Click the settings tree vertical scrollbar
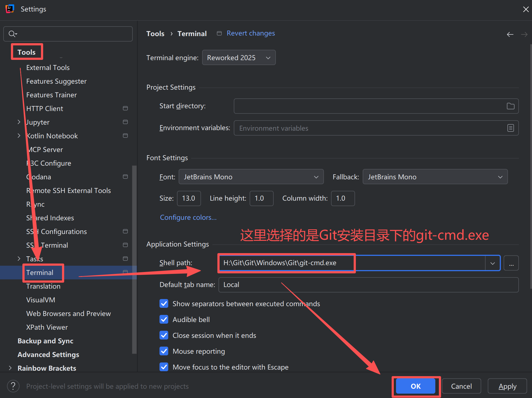The width and height of the screenshot is (532, 398). [x=134, y=260]
